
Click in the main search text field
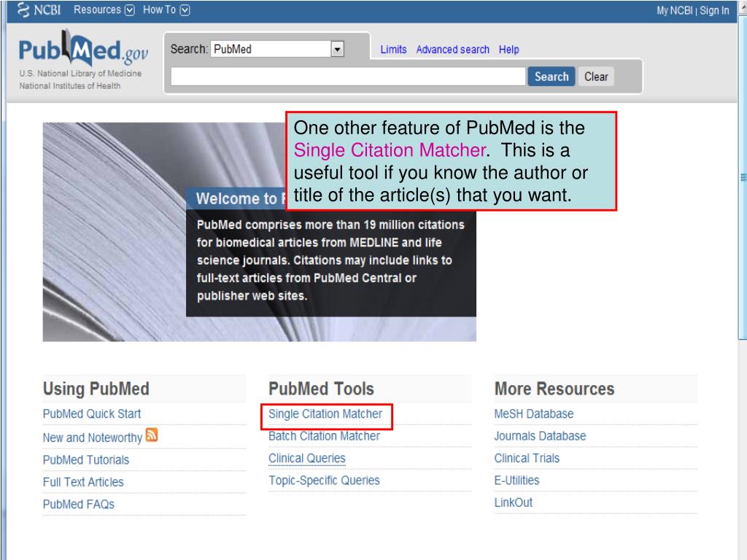pyautogui.click(x=348, y=77)
